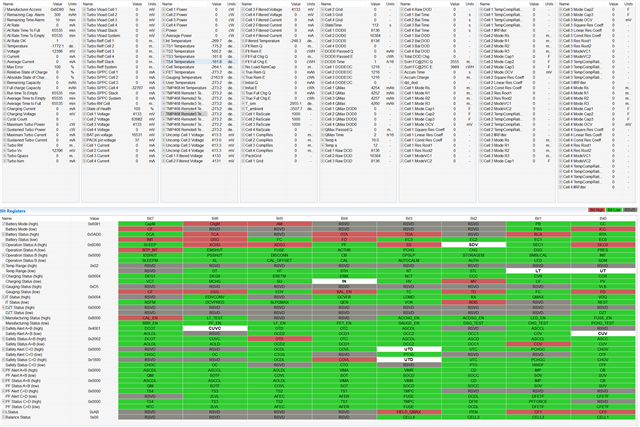Click the FIELD_QMAX bit in LStatus row
The height and width of the screenshot is (427, 640).
pos(409,412)
